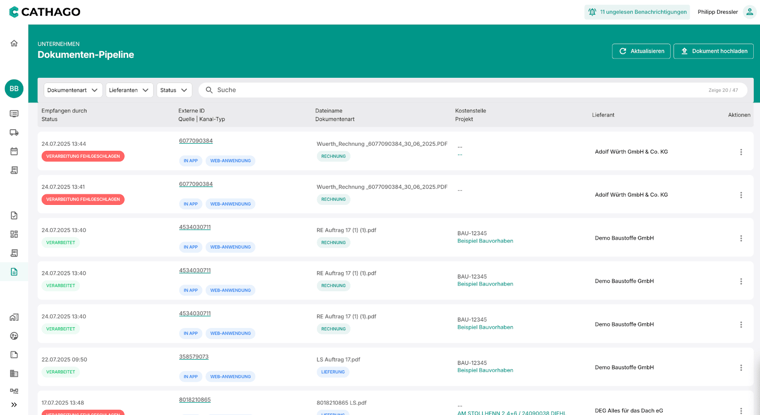Open the Status filter dropdown
760x415 pixels.
click(174, 90)
